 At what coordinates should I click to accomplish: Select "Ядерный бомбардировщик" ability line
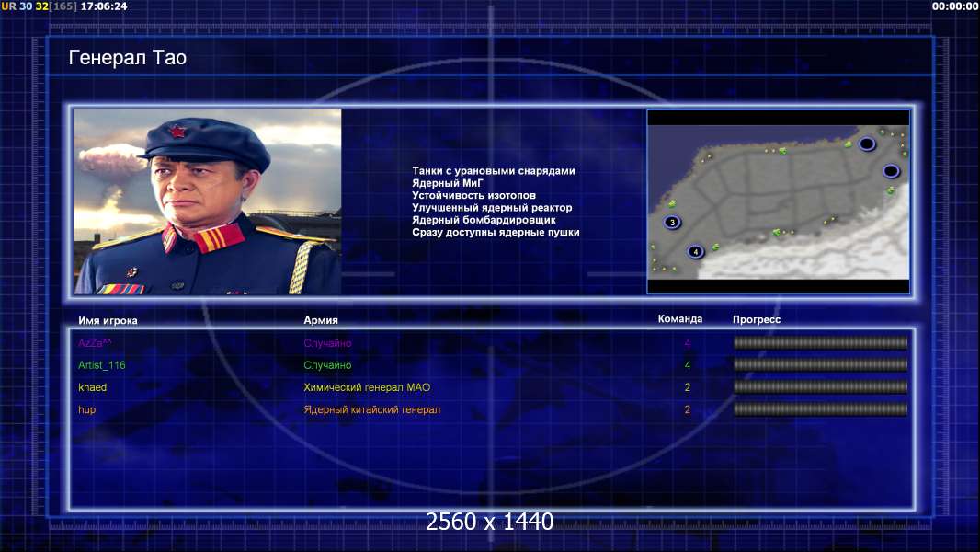(x=484, y=220)
